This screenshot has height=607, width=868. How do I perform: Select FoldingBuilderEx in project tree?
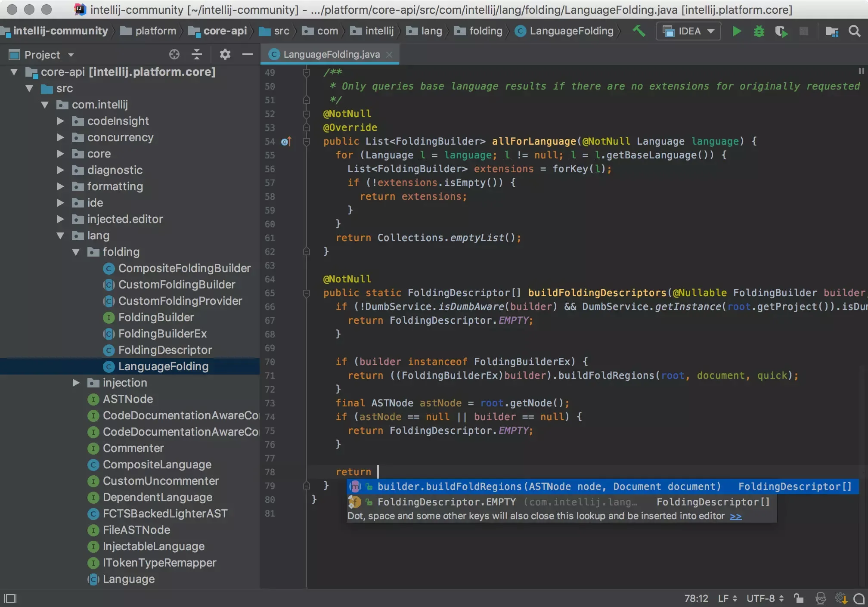tap(162, 333)
